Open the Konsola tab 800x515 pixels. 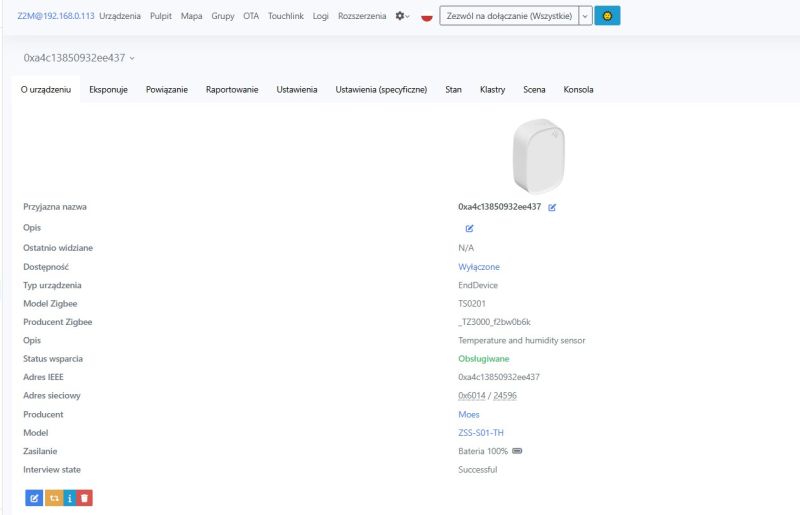[578, 89]
